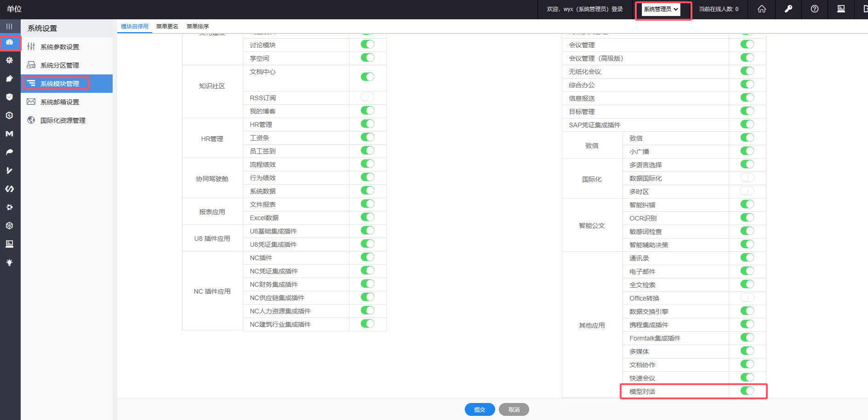Select 系统模块管理 in the settings menu
868x420 pixels.
[67, 84]
